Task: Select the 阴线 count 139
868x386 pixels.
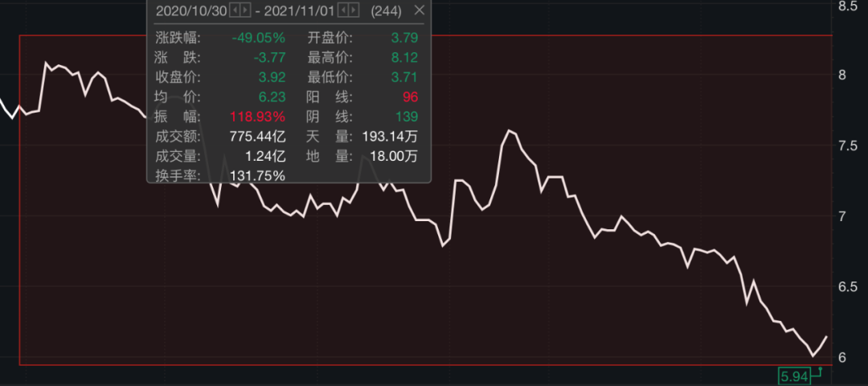Action: click(405, 117)
